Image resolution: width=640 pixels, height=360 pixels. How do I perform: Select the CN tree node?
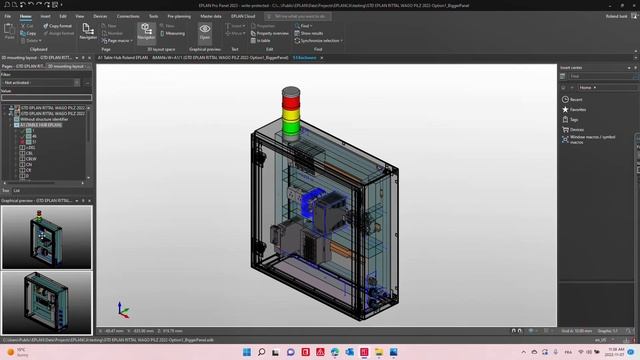coord(29,164)
